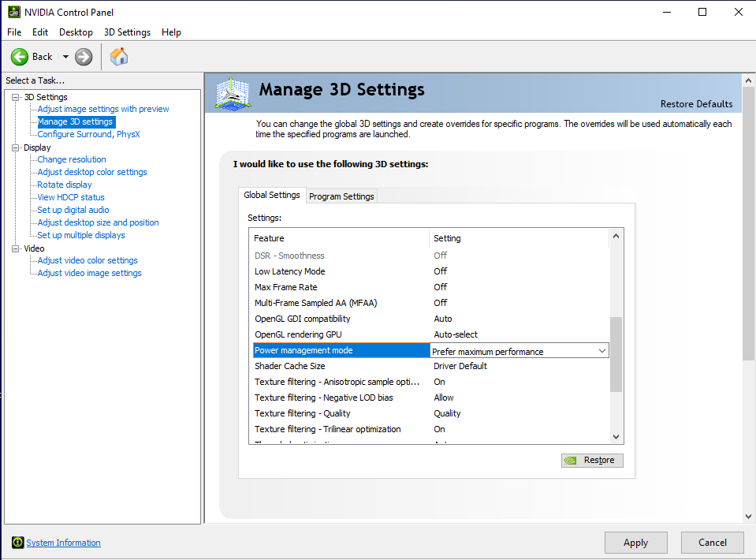Click the System Information icon
Screen dimensions: 756x560
17,543
